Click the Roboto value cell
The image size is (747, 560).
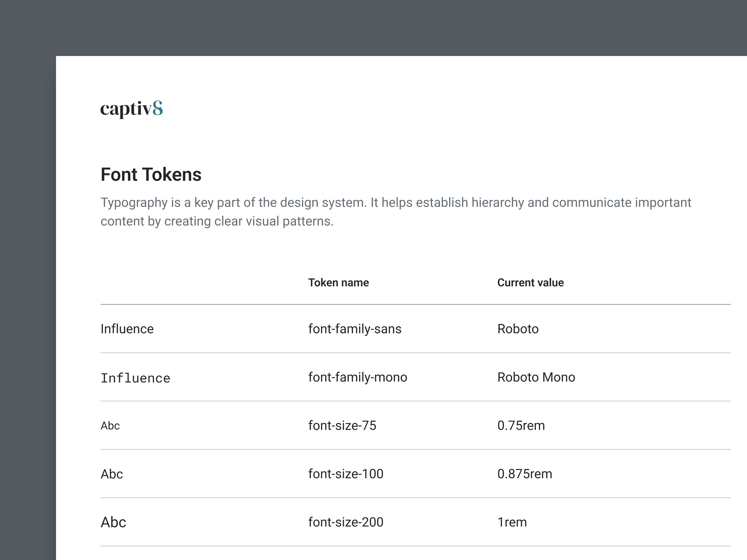point(518,329)
